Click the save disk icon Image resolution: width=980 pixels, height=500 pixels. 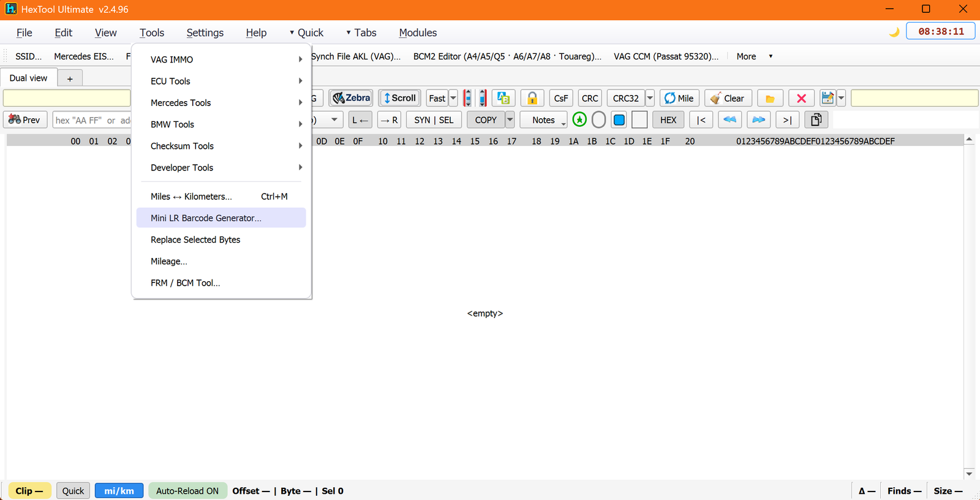(x=827, y=98)
